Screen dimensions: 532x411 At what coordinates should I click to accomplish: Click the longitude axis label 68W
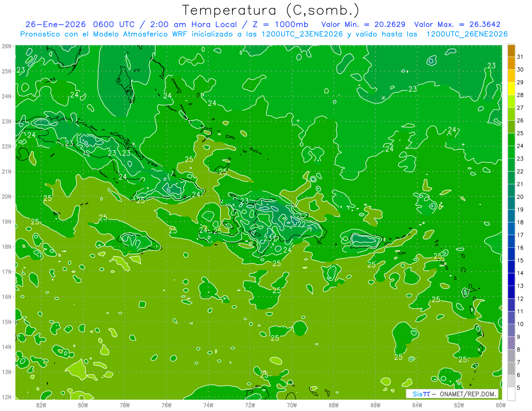point(333,405)
